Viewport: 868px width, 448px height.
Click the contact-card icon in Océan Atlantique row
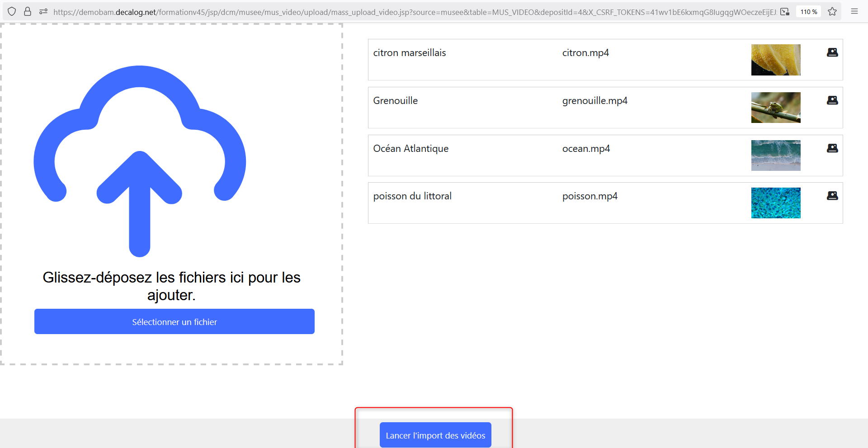(x=832, y=148)
